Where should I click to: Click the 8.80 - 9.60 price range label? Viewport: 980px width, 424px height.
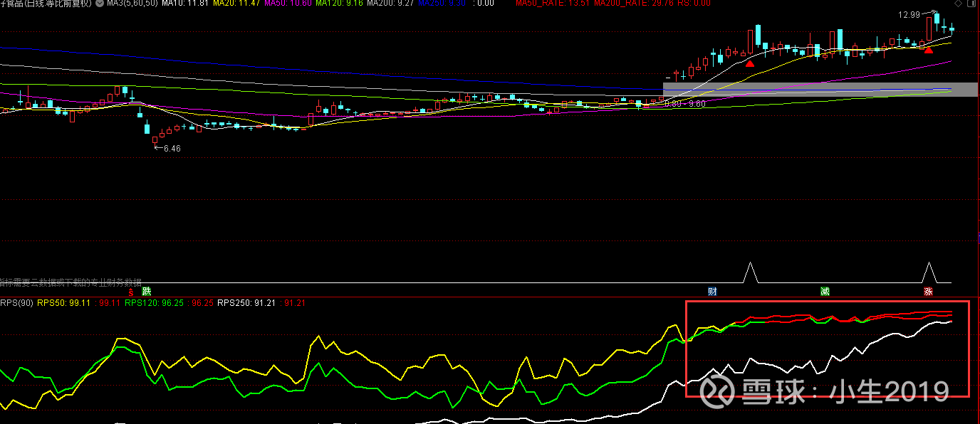coord(685,104)
